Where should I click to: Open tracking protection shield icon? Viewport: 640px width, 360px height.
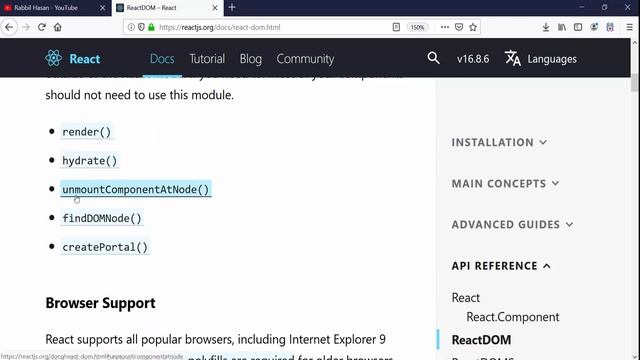[141, 27]
